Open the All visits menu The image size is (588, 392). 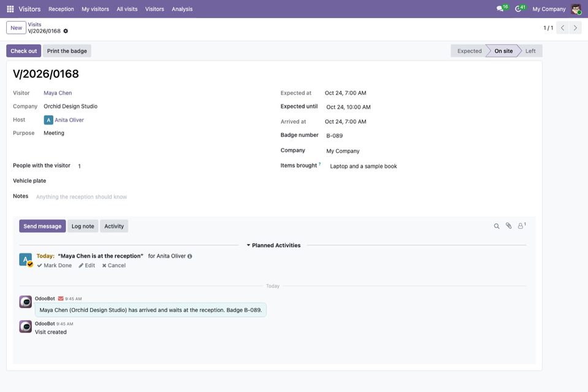[x=127, y=9]
